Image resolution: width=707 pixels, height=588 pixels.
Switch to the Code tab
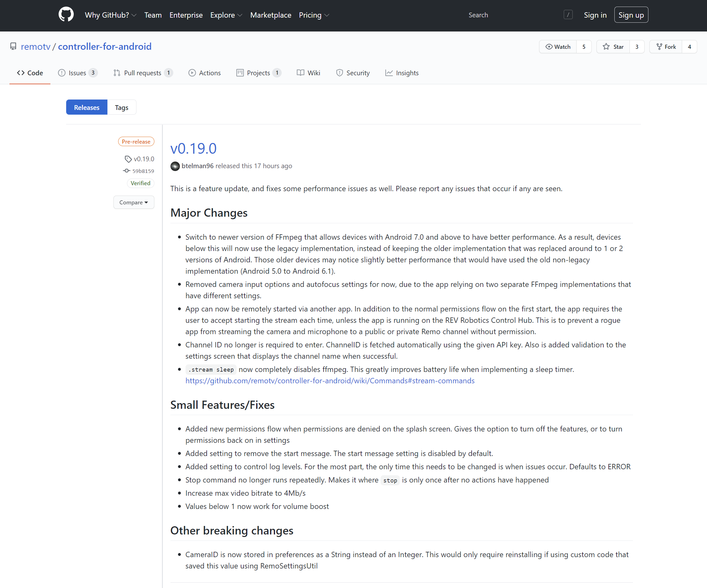pos(30,73)
